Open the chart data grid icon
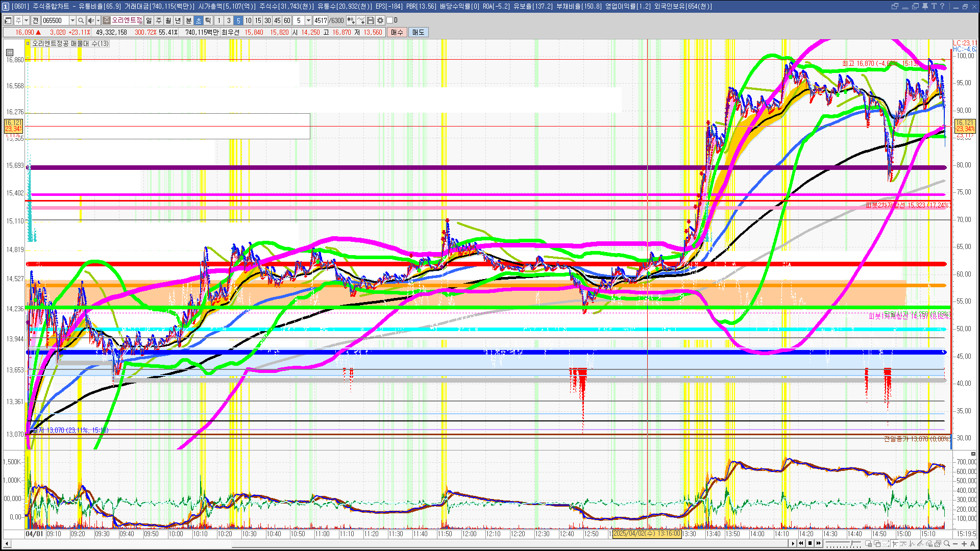This screenshot has height=551, width=980. (x=10, y=52)
